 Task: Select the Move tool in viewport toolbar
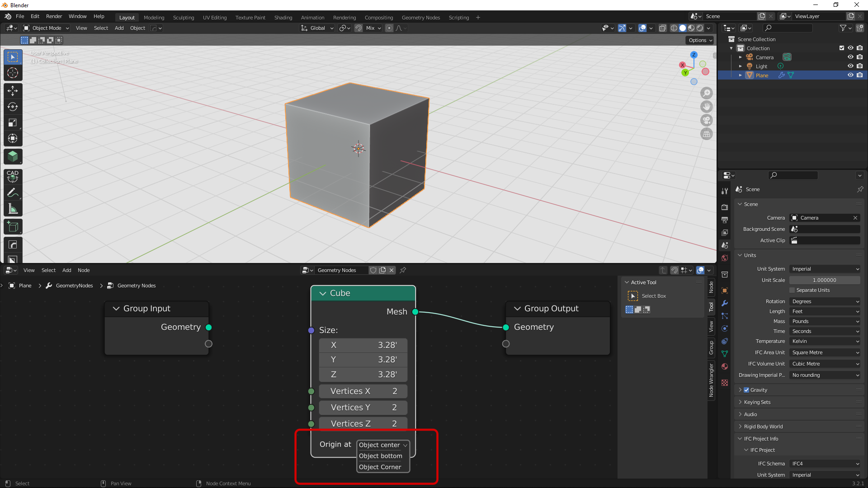[13, 91]
